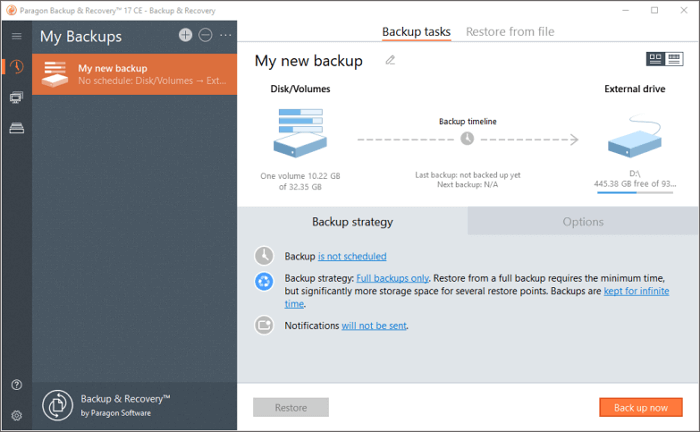This screenshot has height=432, width=700.
Task: Click 'My new backup' title heading
Action: coord(308,61)
